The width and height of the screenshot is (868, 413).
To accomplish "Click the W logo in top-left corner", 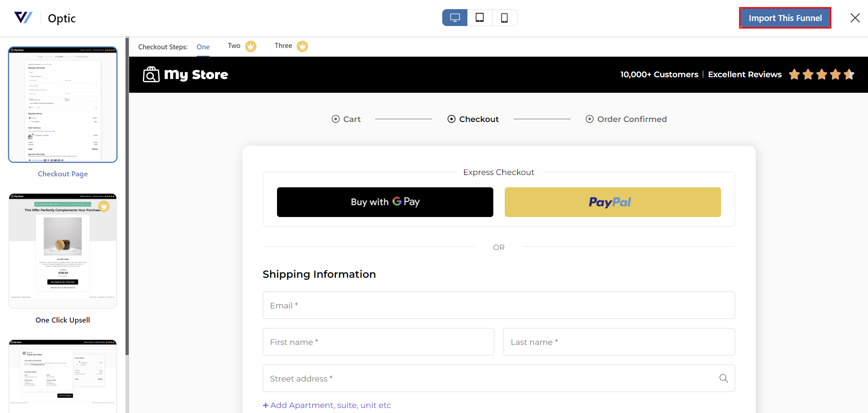I will click(x=23, y=17).
